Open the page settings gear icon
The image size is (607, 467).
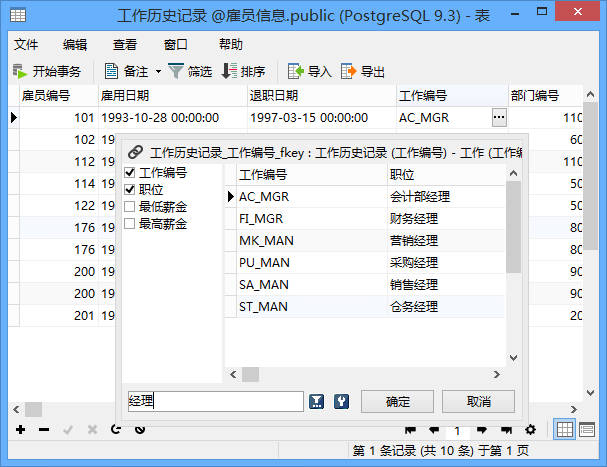point(530,429)
